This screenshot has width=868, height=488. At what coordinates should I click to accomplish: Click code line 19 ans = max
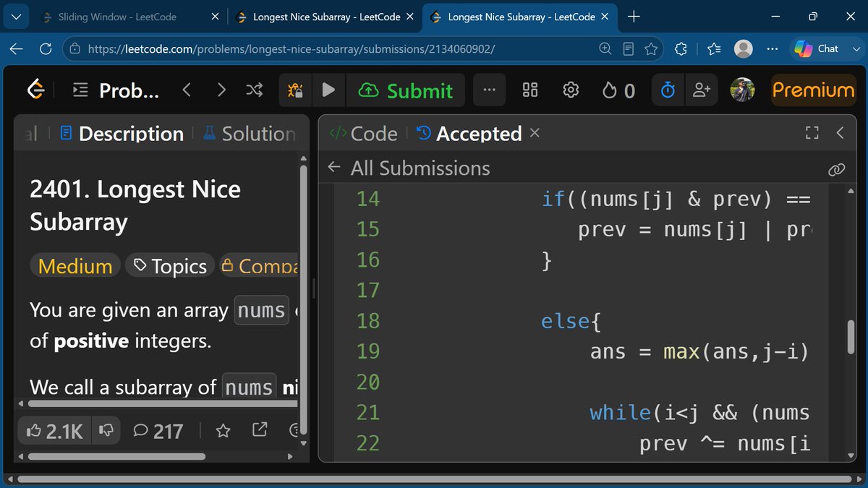[699, 351]
